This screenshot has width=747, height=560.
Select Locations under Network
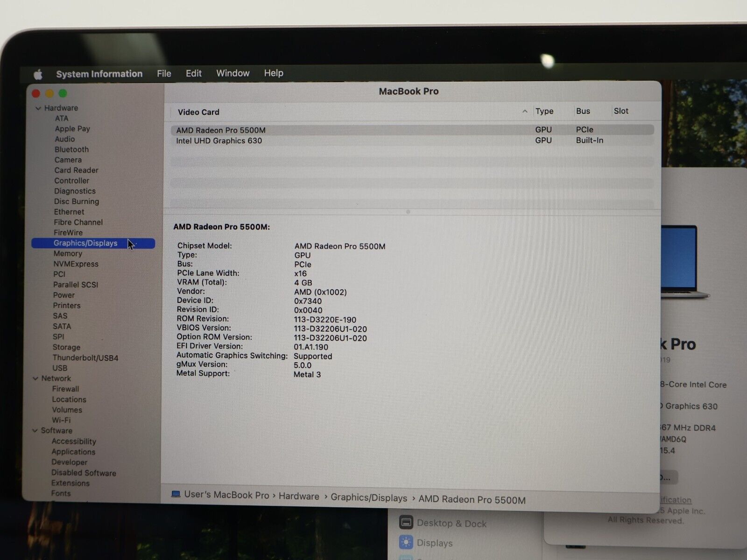[x=69, y=399]
